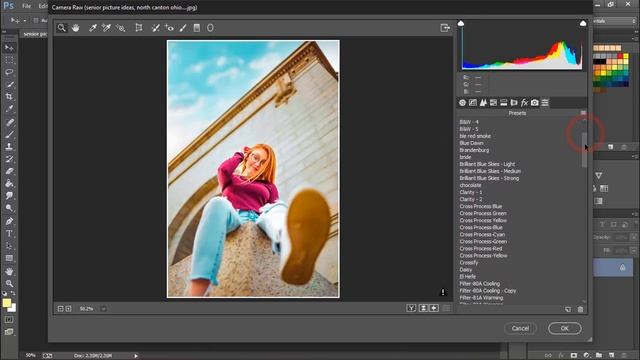This screenshot has height=360, width=640.
Task: Open the Camera Calibration panel tab
Action: tap(535, 103)
